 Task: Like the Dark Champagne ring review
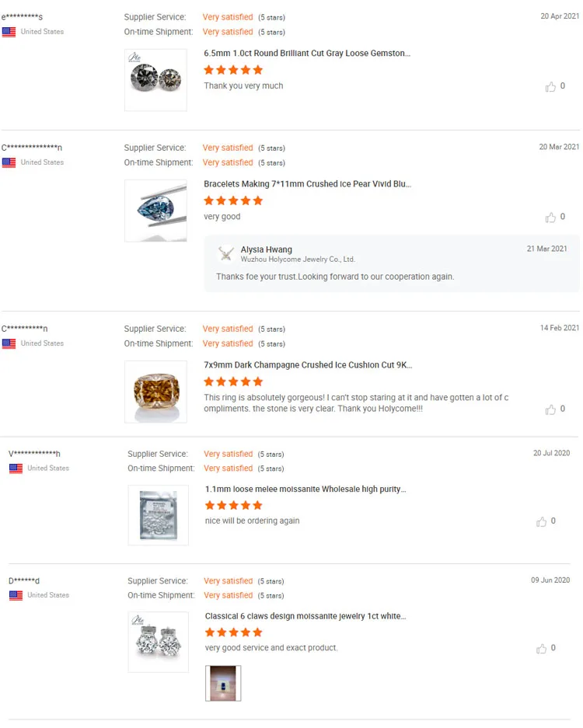pos(551,409)
